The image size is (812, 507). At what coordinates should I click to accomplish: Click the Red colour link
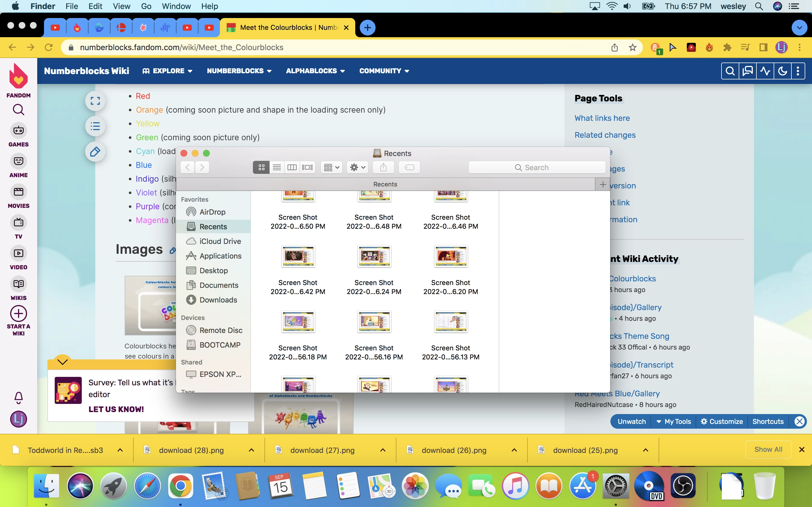143,96
